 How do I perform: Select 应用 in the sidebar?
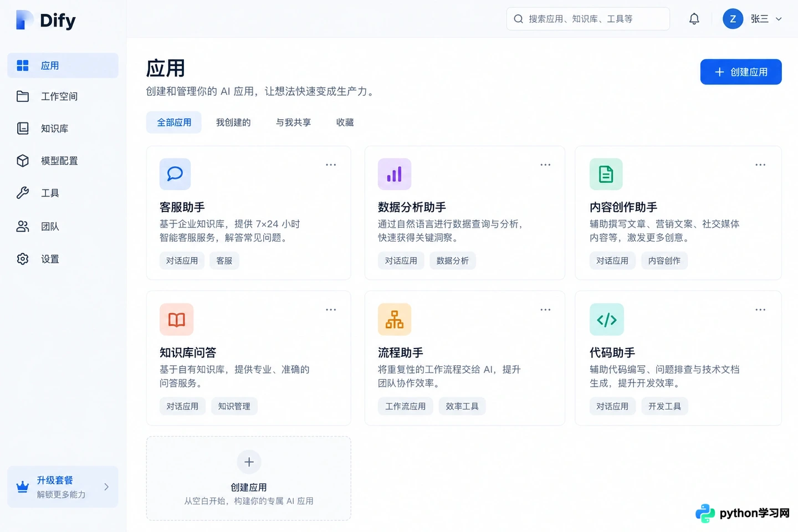click(x=63, y=65)
